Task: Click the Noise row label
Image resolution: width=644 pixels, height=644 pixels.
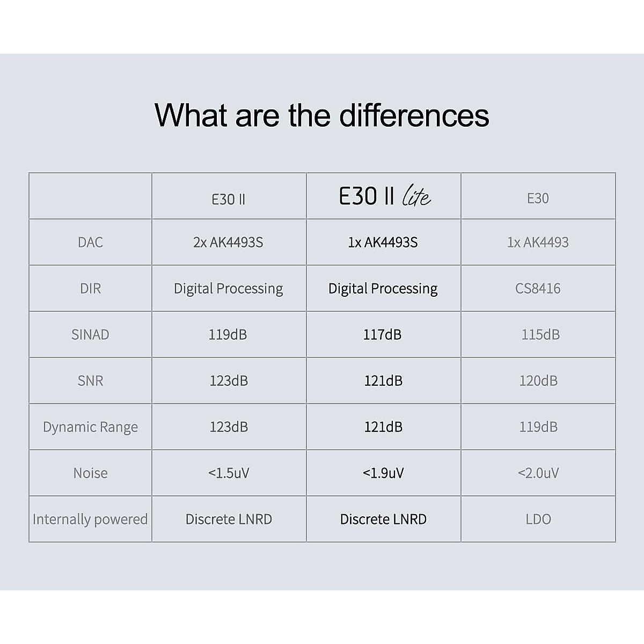Action: click(x=90, y=473)
